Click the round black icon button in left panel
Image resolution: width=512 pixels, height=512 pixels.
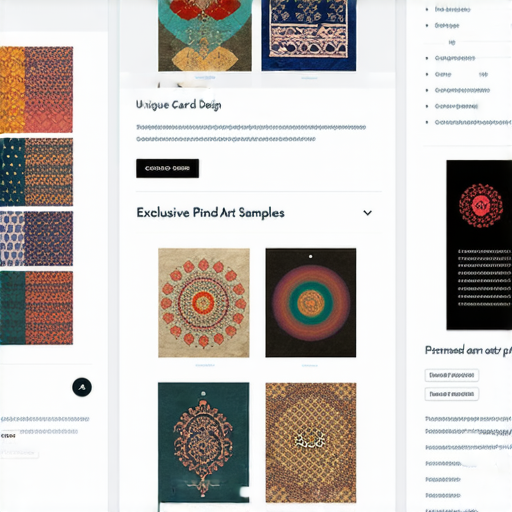82,387
